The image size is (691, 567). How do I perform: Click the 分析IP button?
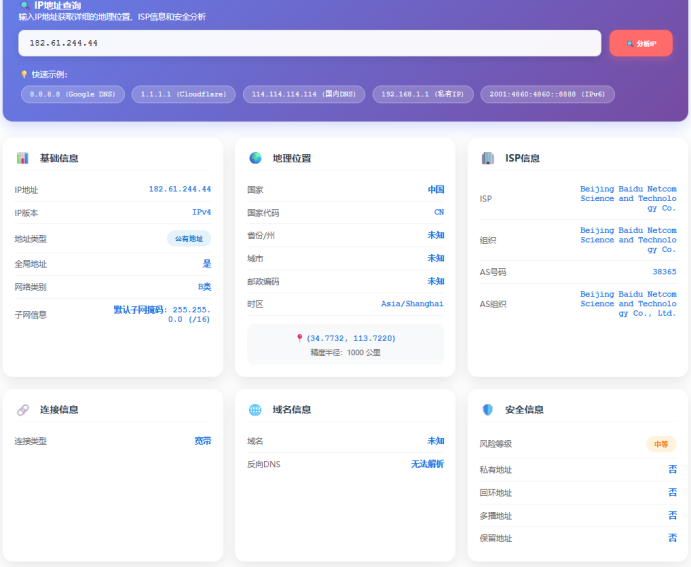point(641,43)
